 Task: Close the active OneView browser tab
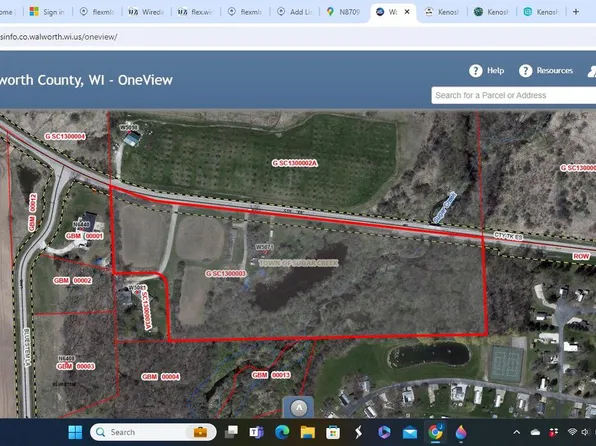point(407,12)
